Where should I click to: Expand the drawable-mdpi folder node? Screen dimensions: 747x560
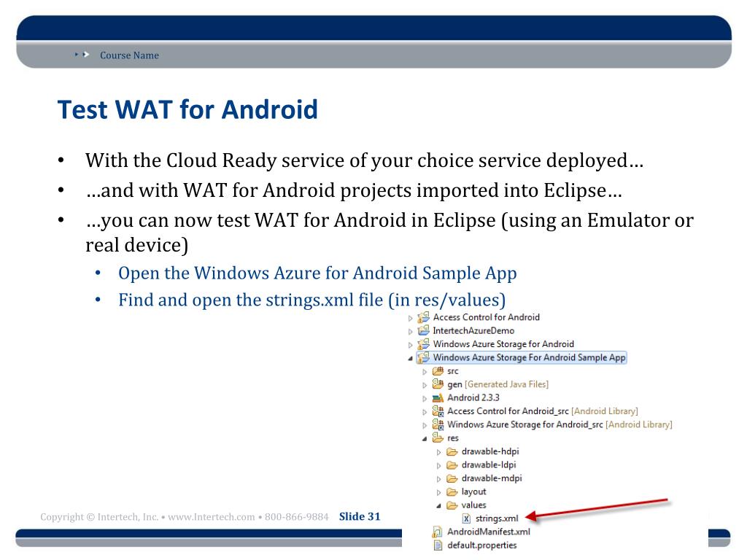click(438, 479)
